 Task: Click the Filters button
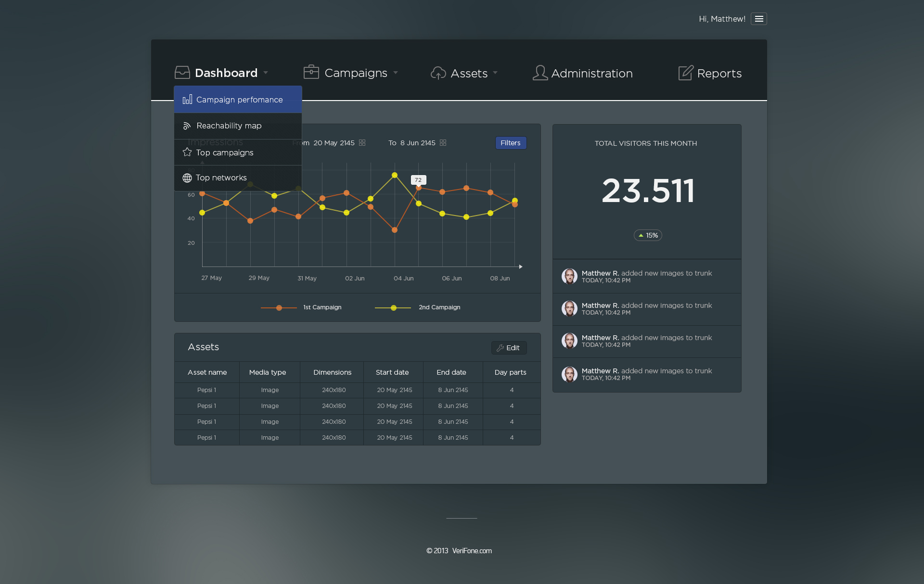(511, 142)
